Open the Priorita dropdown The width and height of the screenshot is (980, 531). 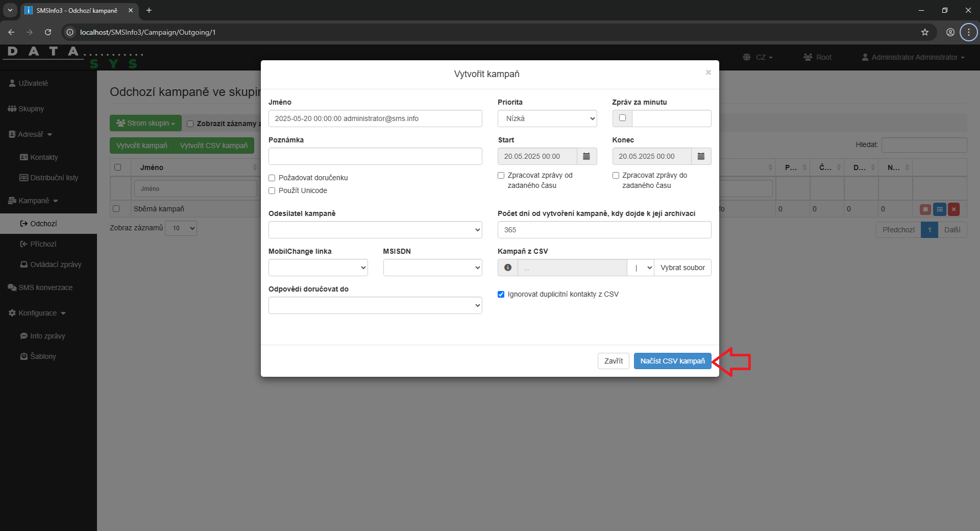tap(547, 118)
